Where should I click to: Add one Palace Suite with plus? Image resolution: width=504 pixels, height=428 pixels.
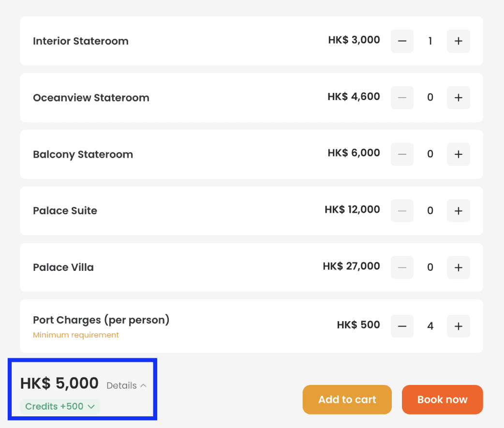pyautogui.click(x=458, y=211)
